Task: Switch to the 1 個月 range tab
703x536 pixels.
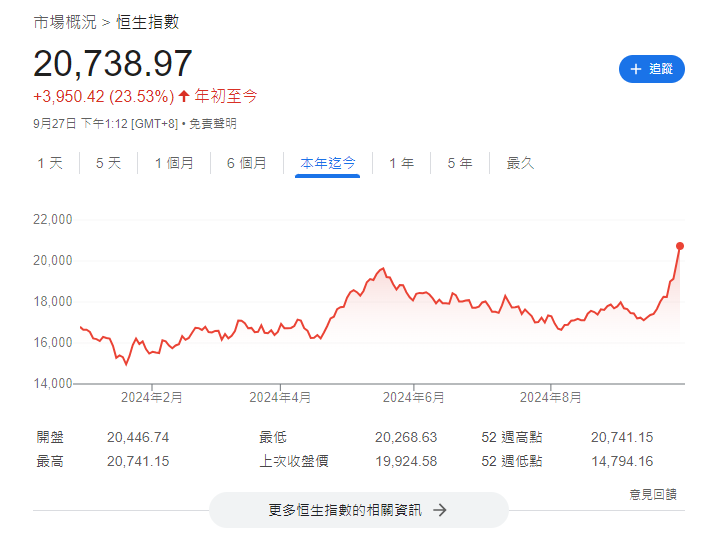Action: point(174,163)
